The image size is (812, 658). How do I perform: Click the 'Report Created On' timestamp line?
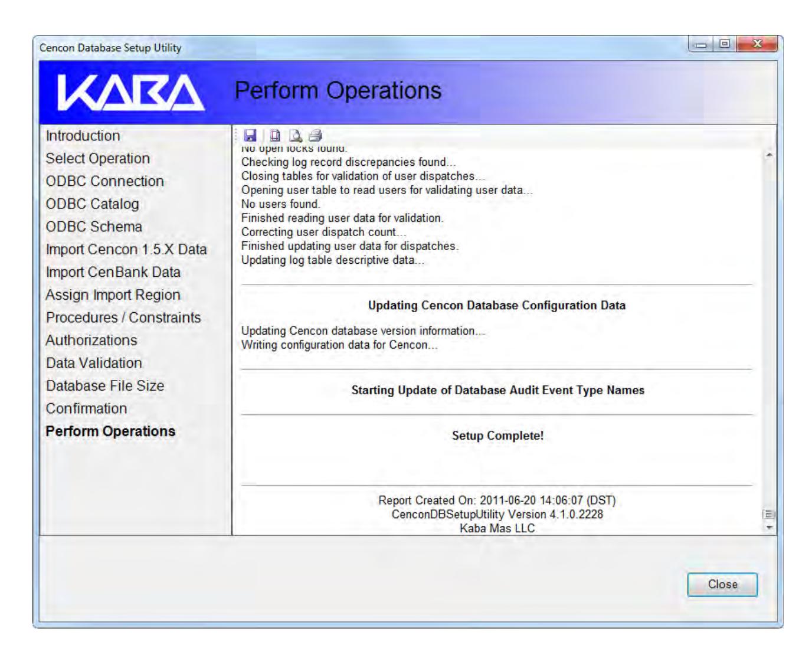pos(497,500)
